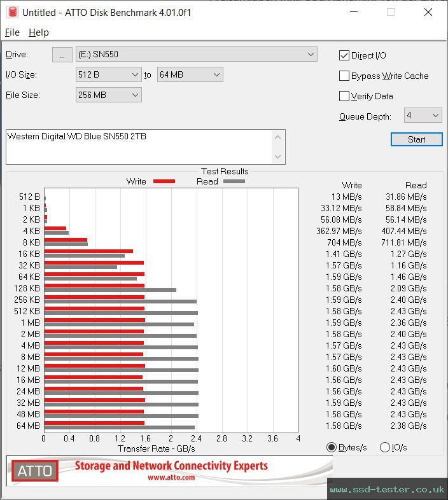This screenshot has height=500, width=448.
Task: Click the ATTO logo in the banner
Action: [x=35, y=471]
